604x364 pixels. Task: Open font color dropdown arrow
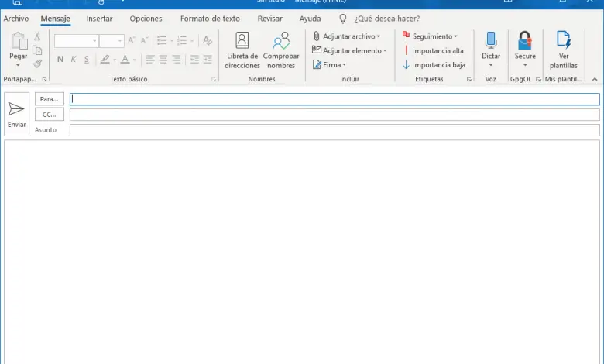click(135, 60)
